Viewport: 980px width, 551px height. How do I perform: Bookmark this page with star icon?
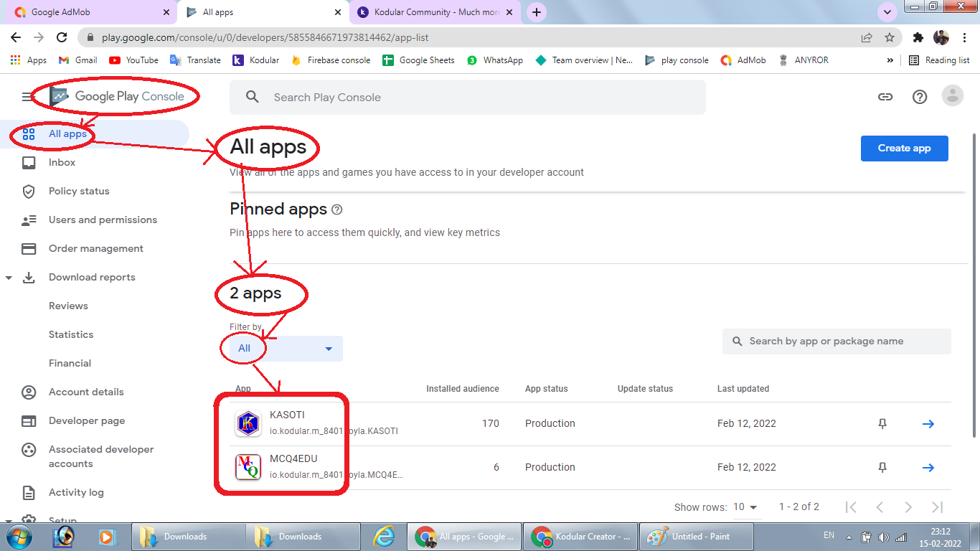pyautogui.click(x=890, y=37)
